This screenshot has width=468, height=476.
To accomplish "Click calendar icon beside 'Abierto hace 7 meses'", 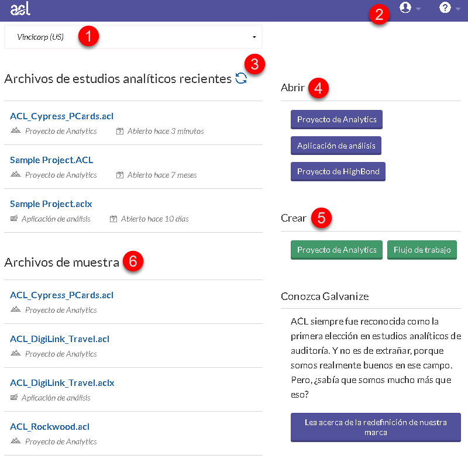I will click(120, 175).
